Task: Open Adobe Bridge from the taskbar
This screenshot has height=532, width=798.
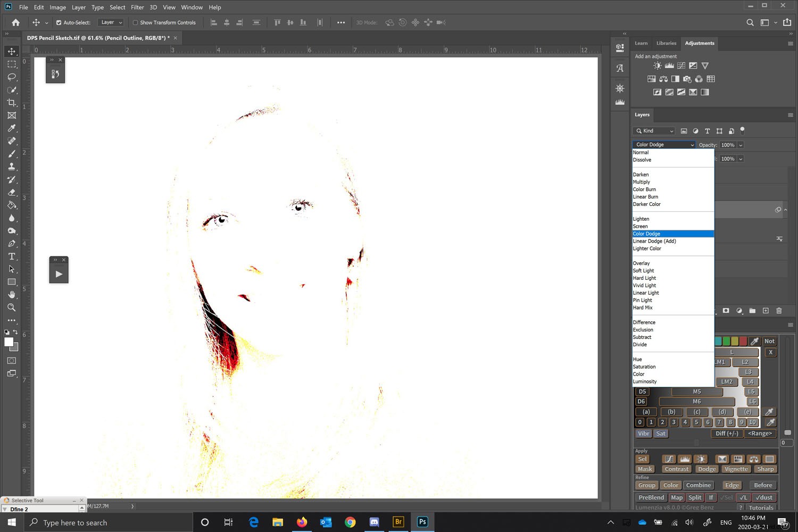Action: click(398, 522)
